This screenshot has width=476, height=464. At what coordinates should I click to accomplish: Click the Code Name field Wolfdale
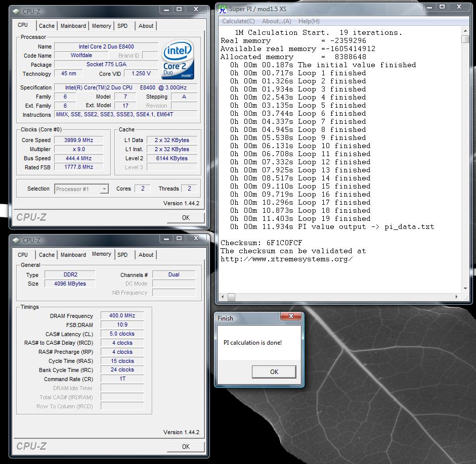81,56
